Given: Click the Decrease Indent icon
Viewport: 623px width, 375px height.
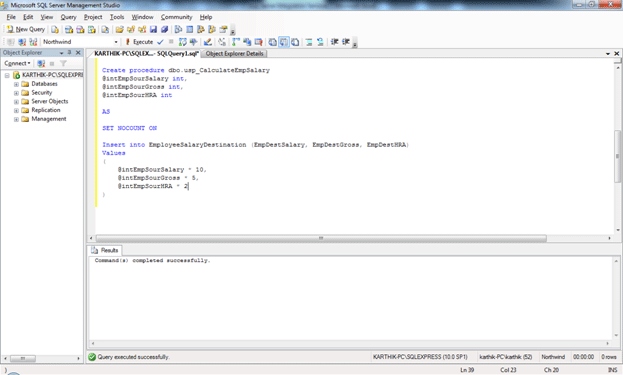Looking at the screenshot, I should [335, 42].
